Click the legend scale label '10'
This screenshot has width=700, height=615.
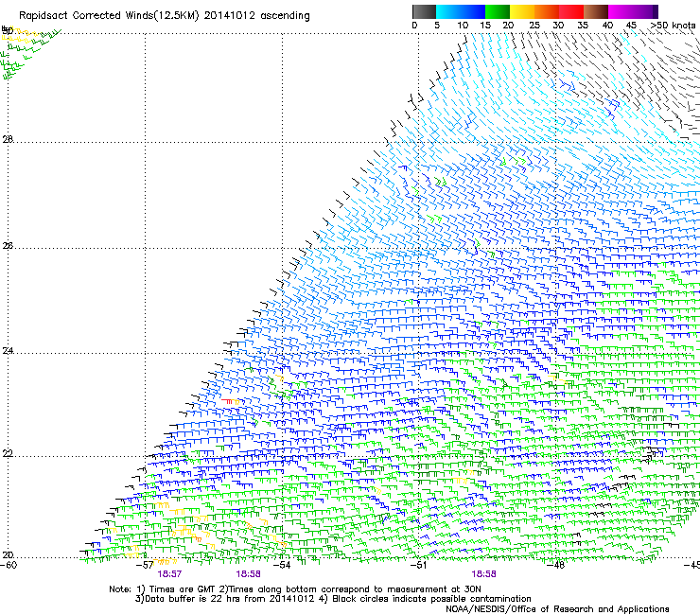(x=463, y=26)
